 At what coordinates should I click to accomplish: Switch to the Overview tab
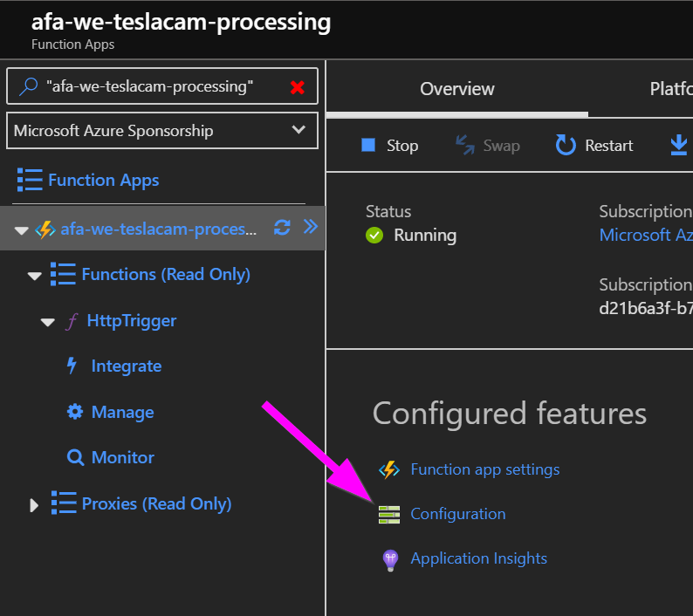coord(457,89)
